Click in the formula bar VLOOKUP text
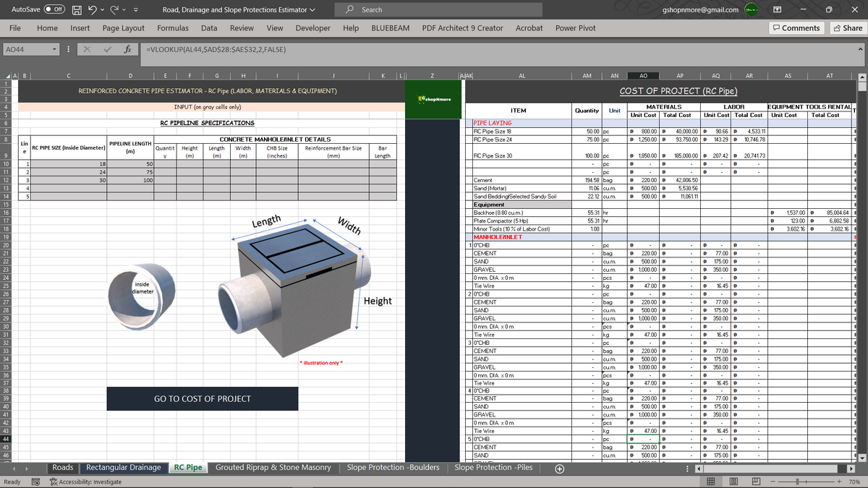868x488 pixels. pos(215,50)
